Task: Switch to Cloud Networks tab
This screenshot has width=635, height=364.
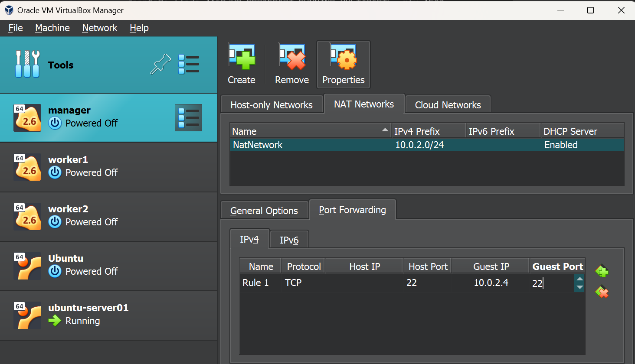Action: pos(448,105)
